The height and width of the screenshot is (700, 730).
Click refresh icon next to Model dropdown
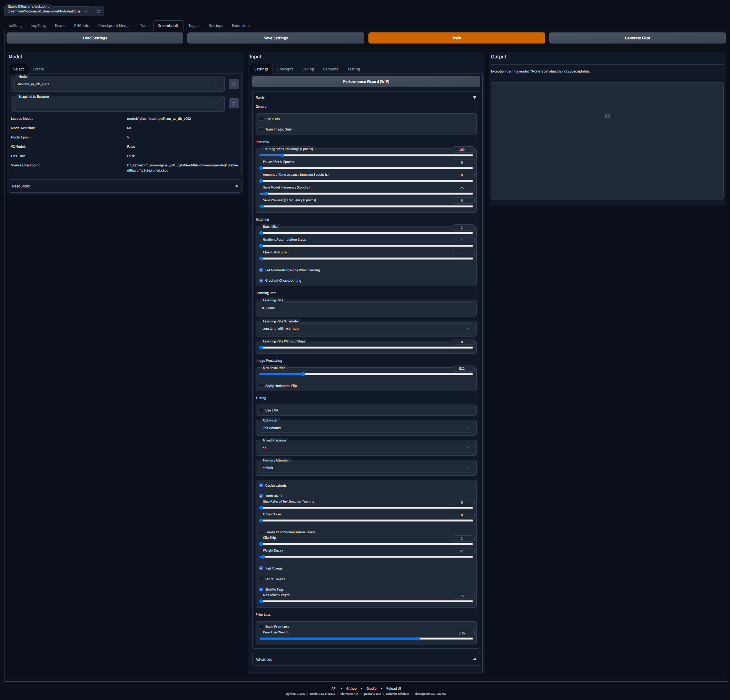234,84
